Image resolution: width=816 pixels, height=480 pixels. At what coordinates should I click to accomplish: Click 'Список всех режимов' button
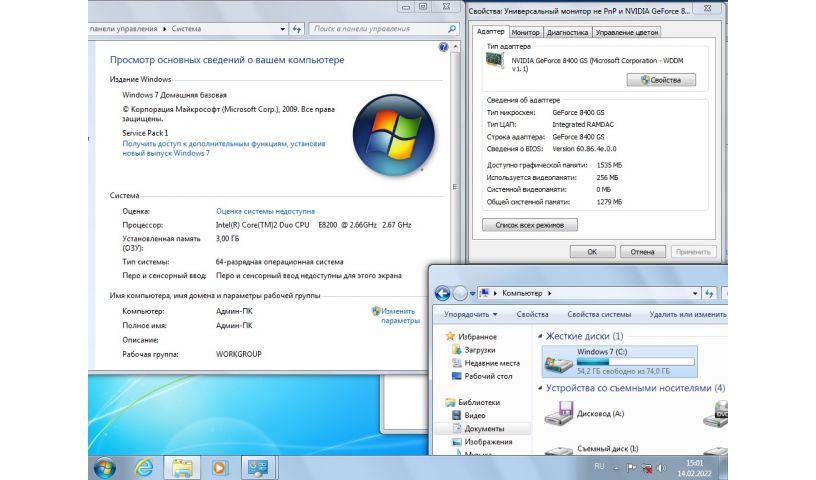530,225
